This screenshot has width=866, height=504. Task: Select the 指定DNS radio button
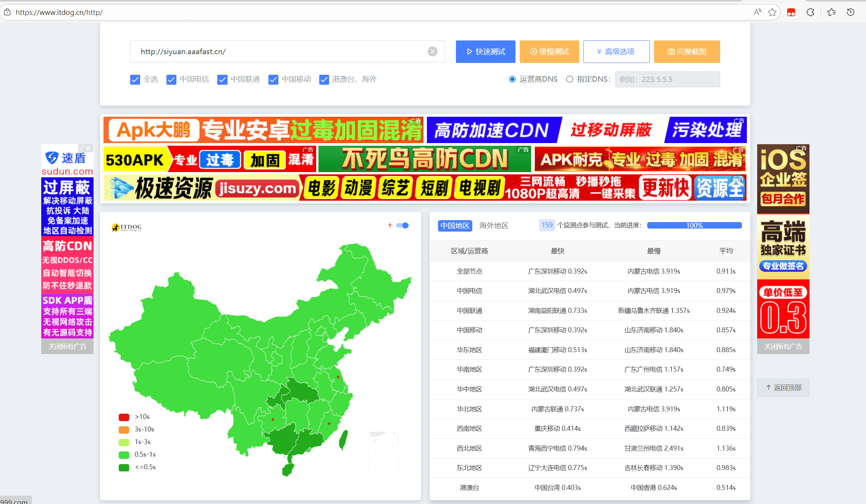tap(570, 79)
